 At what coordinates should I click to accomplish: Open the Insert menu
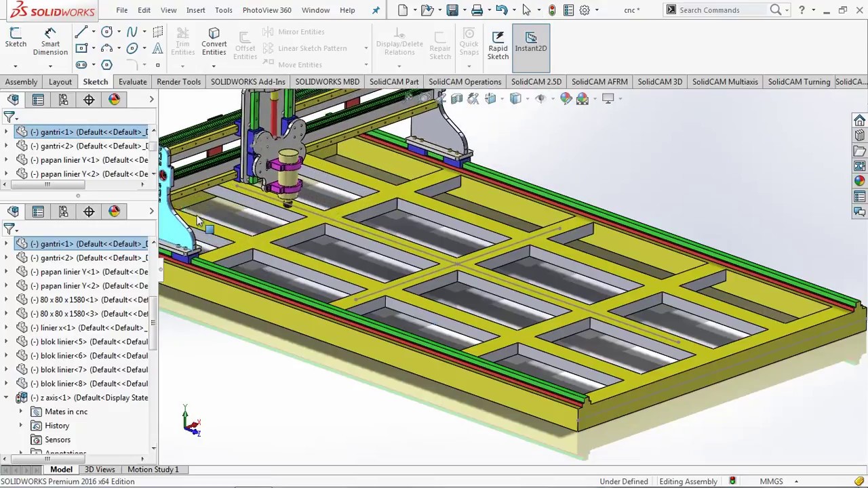(195, 10)
